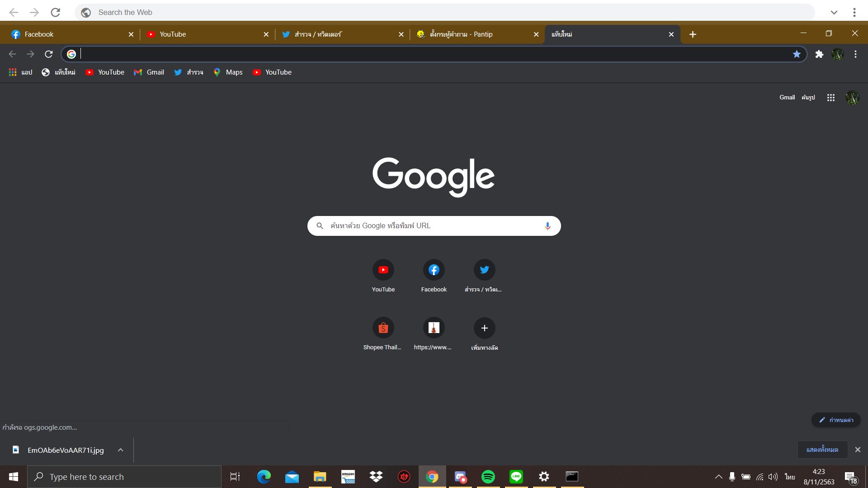Open the Google apps grid icon
868x488 pixels.
click(x=830, y=98)
